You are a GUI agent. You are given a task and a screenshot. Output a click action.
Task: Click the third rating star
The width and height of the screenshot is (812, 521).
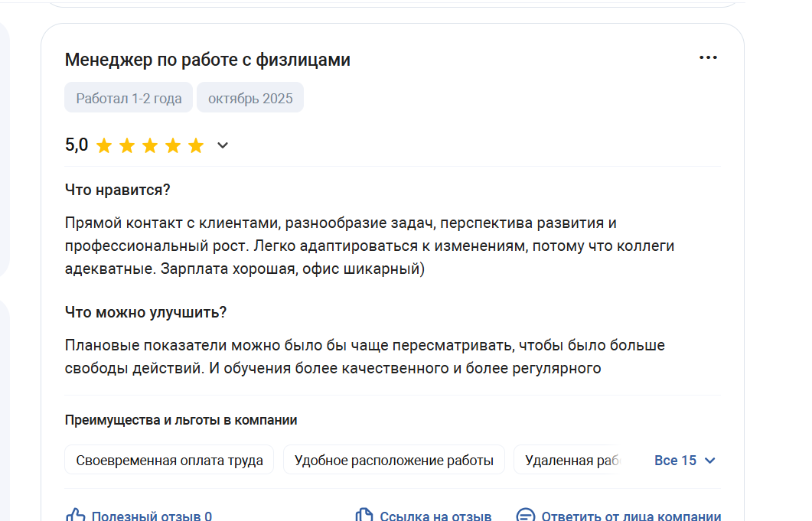coord(150,145)
